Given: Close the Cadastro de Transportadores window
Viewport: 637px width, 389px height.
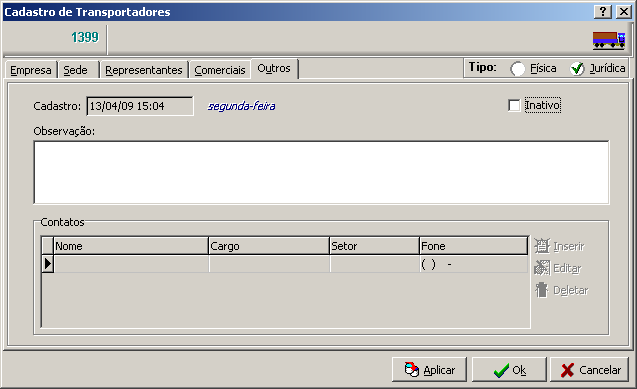Looking at the screenshot, I should pyautogui.click(x=624, y=11).
